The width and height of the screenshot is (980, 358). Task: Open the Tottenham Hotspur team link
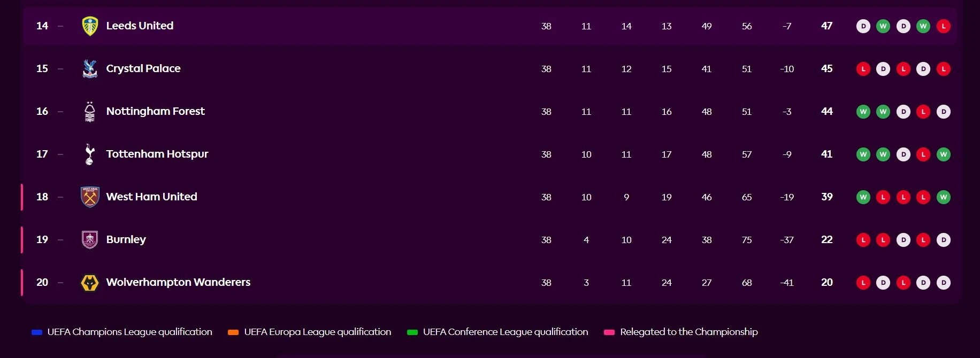point(157,154)
